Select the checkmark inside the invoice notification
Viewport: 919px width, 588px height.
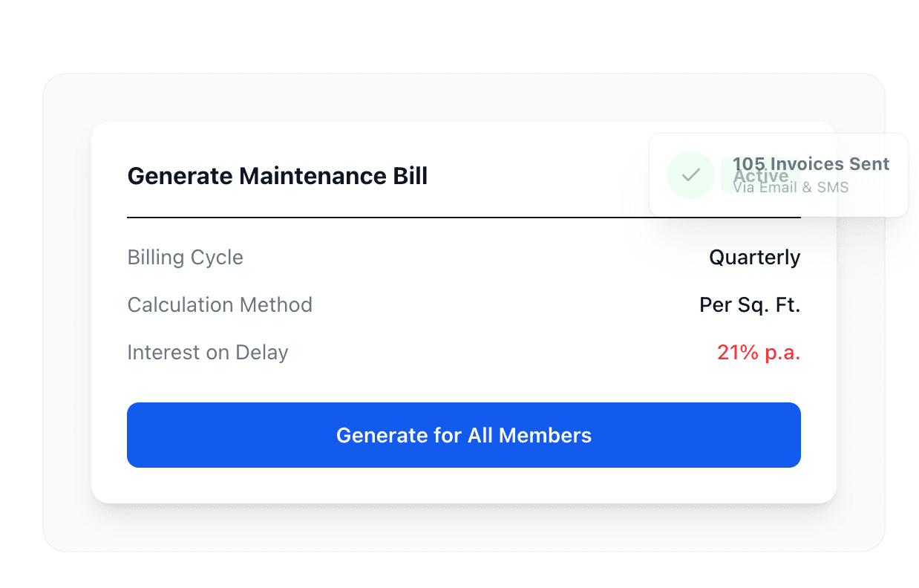[x=690, y=175]
